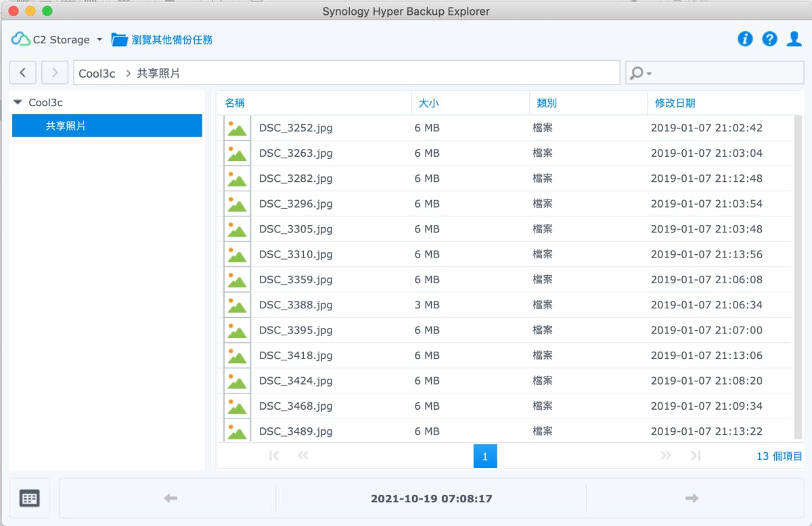Collapse the Cool3c tree node
Image resolution: width=812 pixels, height=526 pixels.
(18, 103)
